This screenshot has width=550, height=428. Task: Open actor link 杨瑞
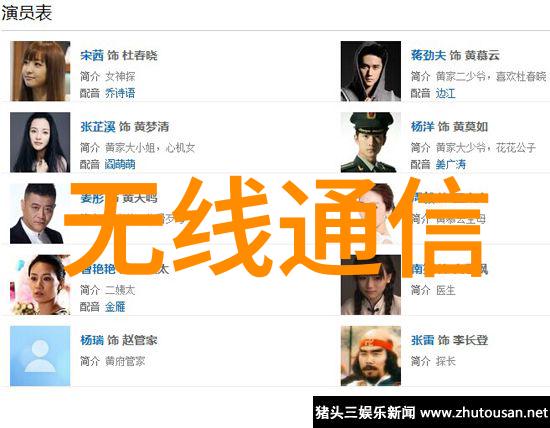tap(92, 340)
